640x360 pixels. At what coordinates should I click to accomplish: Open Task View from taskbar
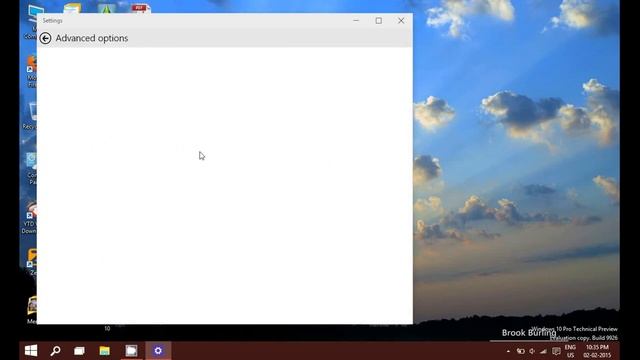80,351
